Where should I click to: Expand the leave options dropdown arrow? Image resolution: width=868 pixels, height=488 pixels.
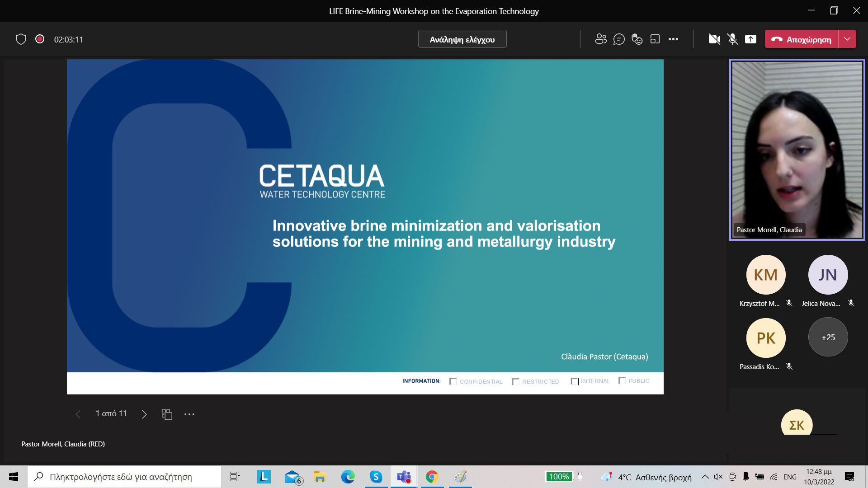click(x=847, y=39)
